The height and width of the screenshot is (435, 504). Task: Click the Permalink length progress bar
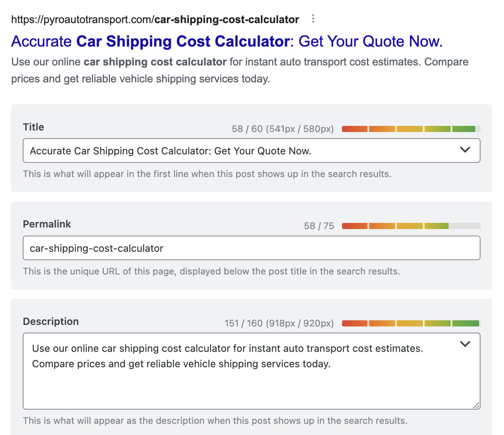click(411, 226)
